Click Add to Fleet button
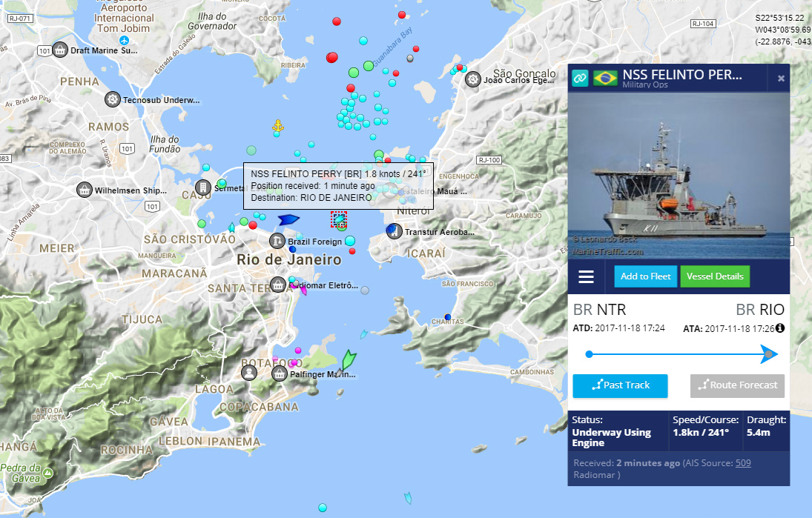 tap(645, 276)
